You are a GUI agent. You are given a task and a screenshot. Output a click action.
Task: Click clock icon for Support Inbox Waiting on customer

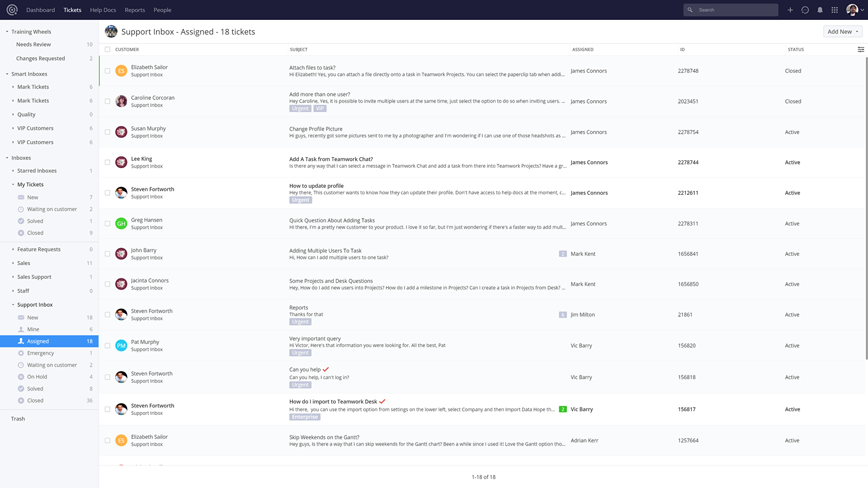pyautogui.click(x=21, y=365)
